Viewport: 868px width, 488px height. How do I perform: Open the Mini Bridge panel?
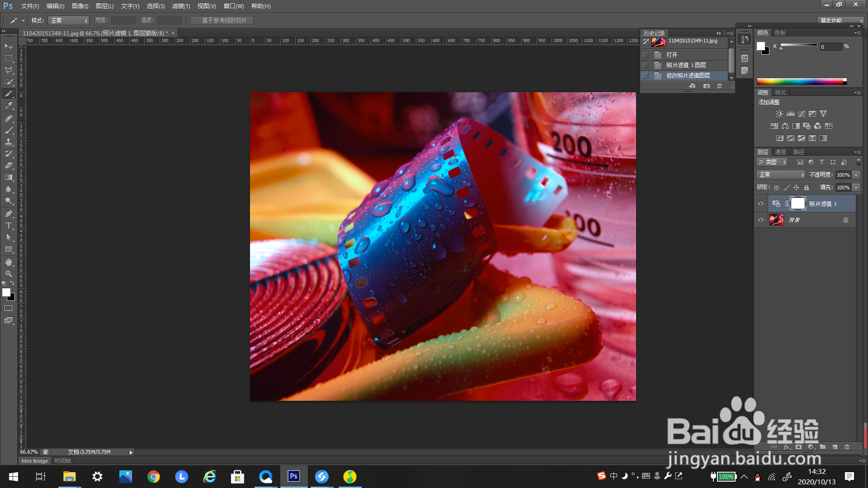[35, 461]
